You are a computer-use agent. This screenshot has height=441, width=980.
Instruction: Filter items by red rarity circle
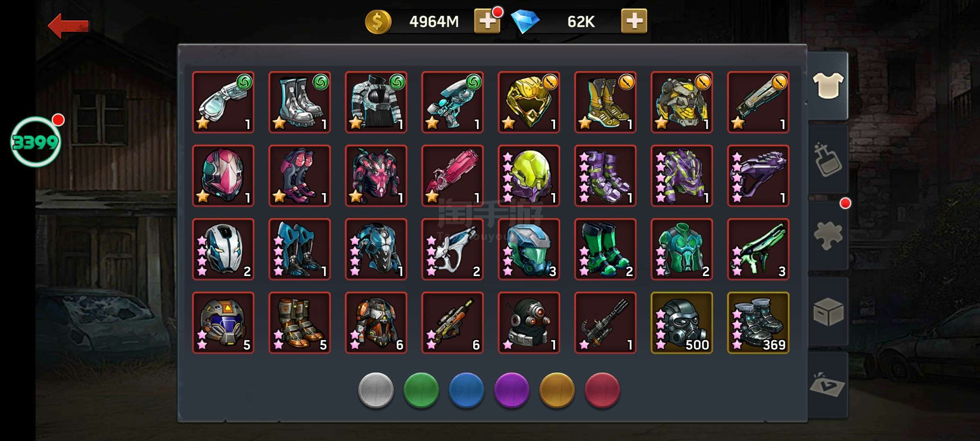pyautogui.click(x=602, y=390)
